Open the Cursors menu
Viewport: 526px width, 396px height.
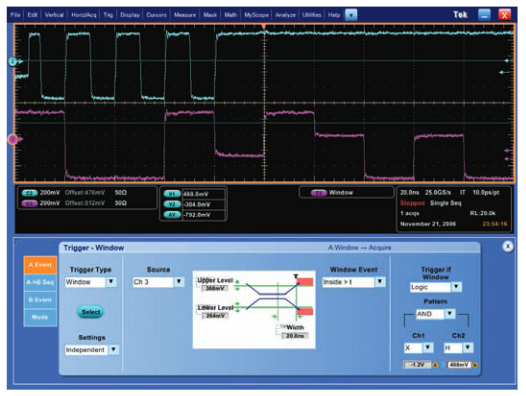(x=156, y=15)
